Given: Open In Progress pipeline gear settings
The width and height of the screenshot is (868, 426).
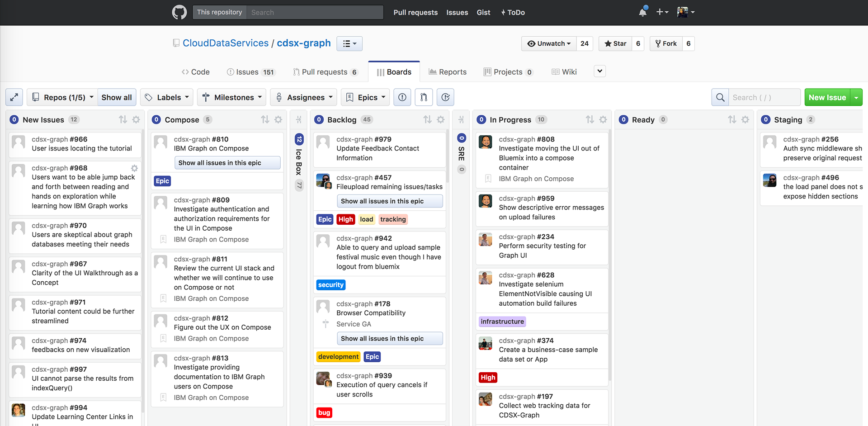Looking at the screenshot, I should tap(603, 119).
